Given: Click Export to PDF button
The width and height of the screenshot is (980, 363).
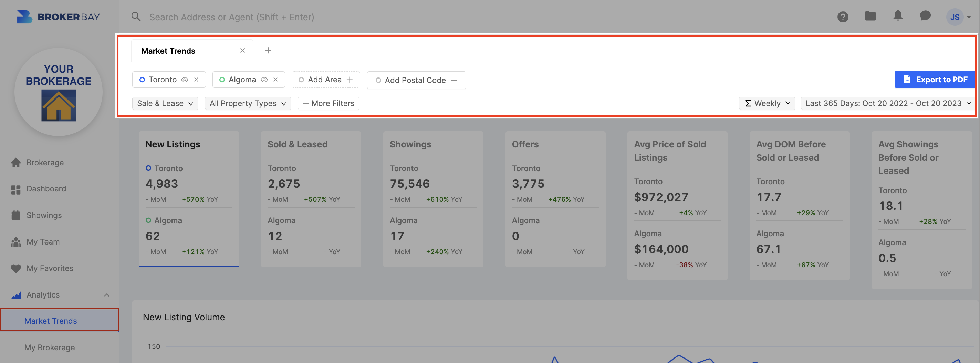Looking at the screenshot, I should (935, 80).
